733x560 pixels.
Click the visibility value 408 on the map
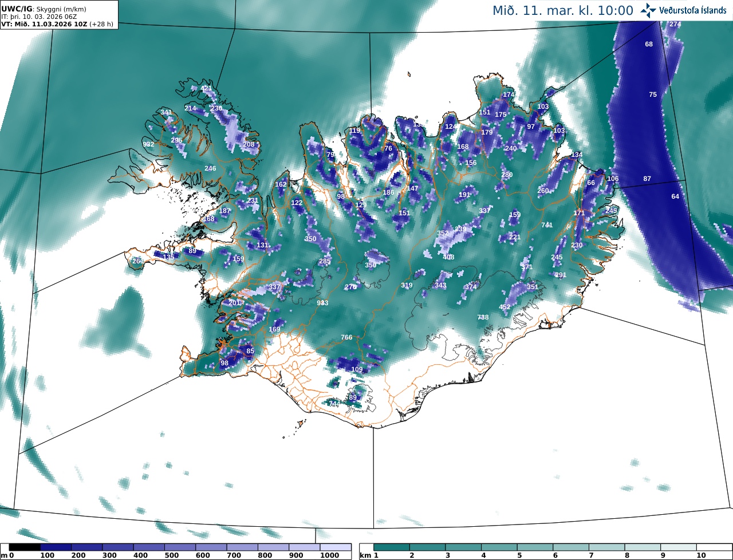pyautogui.click(x=448, y=257)
